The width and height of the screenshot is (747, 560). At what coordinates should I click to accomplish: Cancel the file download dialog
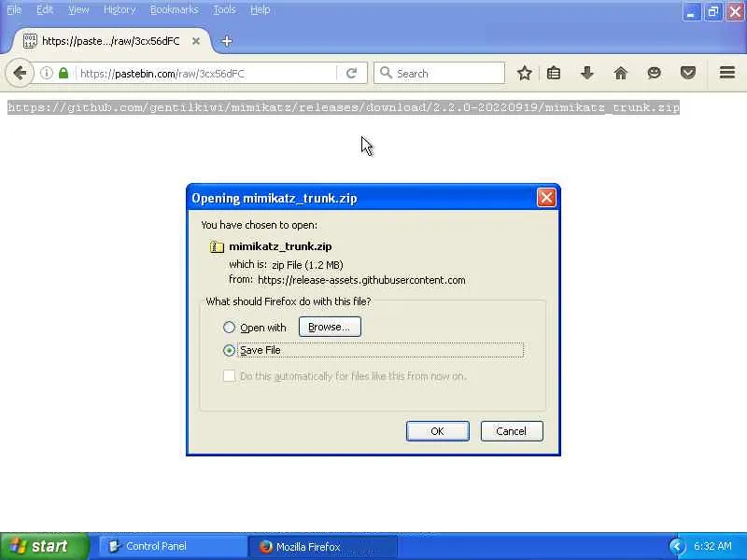[511, 431]
